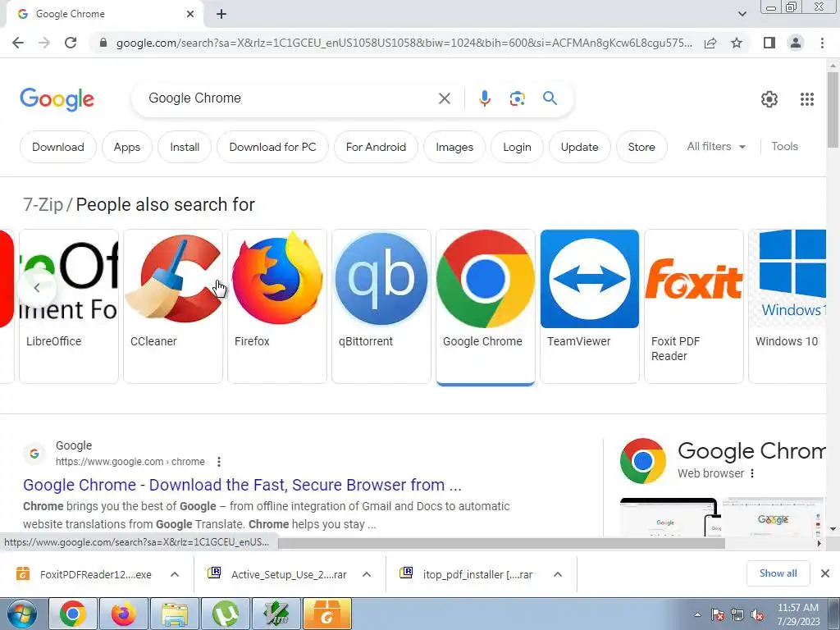840x630 pixels.
Task: Share this page using address bar icon
Action: 710,43
